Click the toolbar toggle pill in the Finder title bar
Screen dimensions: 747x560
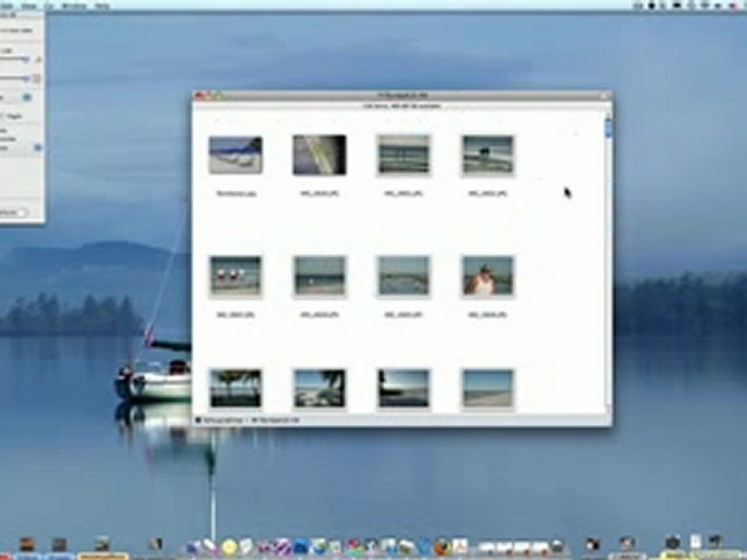click(605, 96)
